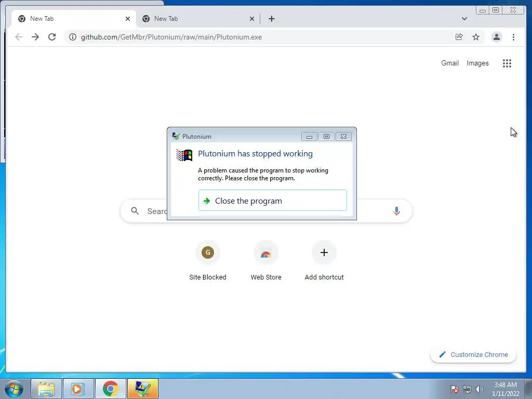Open the Site Blocked shortcut
532x399 pixels.
pyautogui.click(x=208, y=261)
